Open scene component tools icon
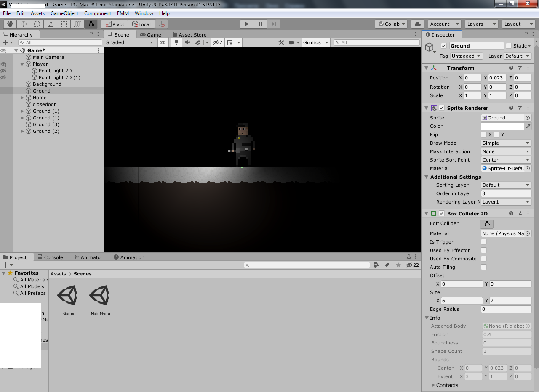This screenshot has height=392, width=539. click(x=282, y=42)
